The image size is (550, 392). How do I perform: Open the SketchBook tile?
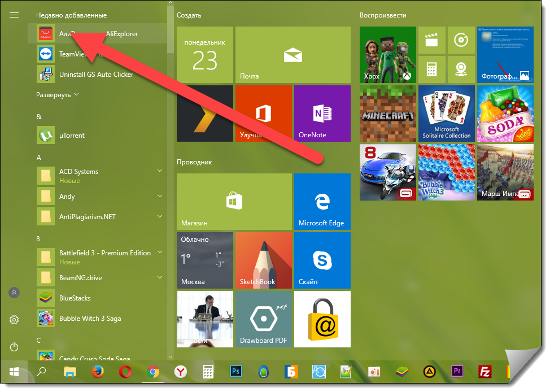263,260
